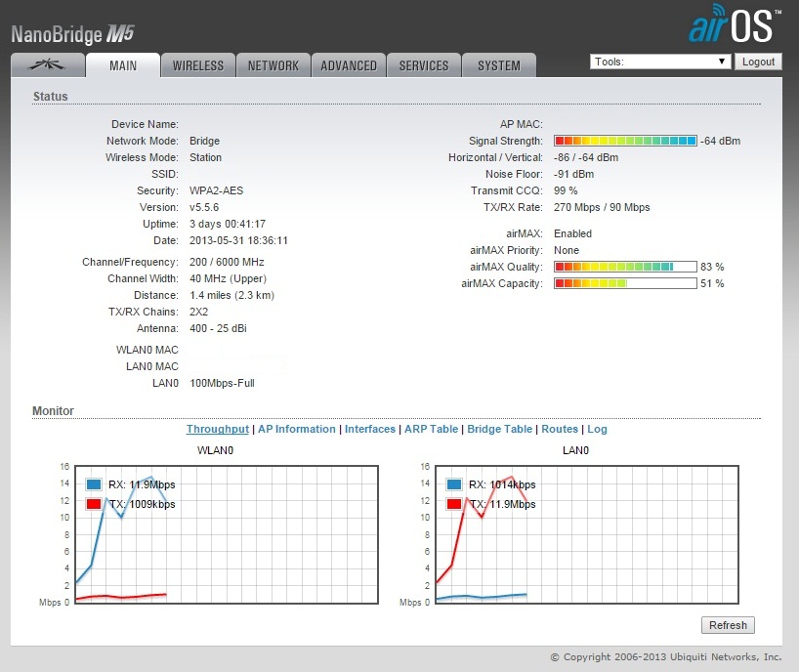This screenshot has width=799, height=672.
Task: Click the Noise Floor value -91 dBm
Action: pyautogui.click(x=573, y=174)
